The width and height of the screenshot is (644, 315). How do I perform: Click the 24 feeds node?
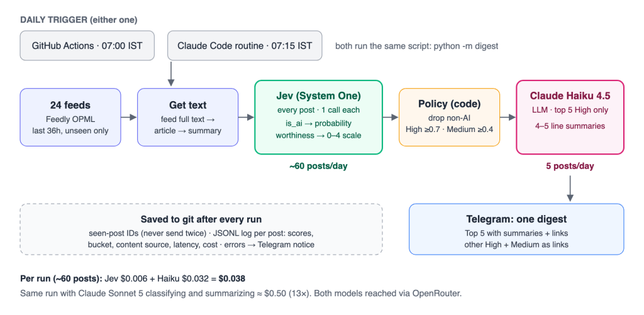(70, 117)
